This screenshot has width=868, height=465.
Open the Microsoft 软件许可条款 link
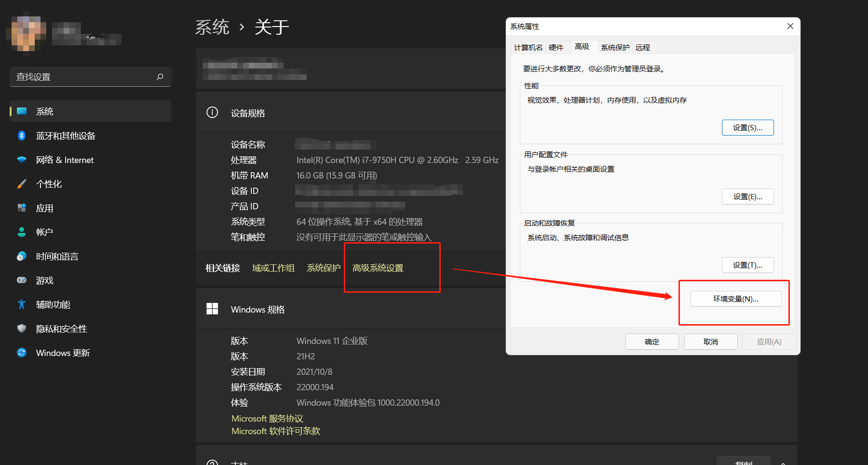[x=276, y=431]
